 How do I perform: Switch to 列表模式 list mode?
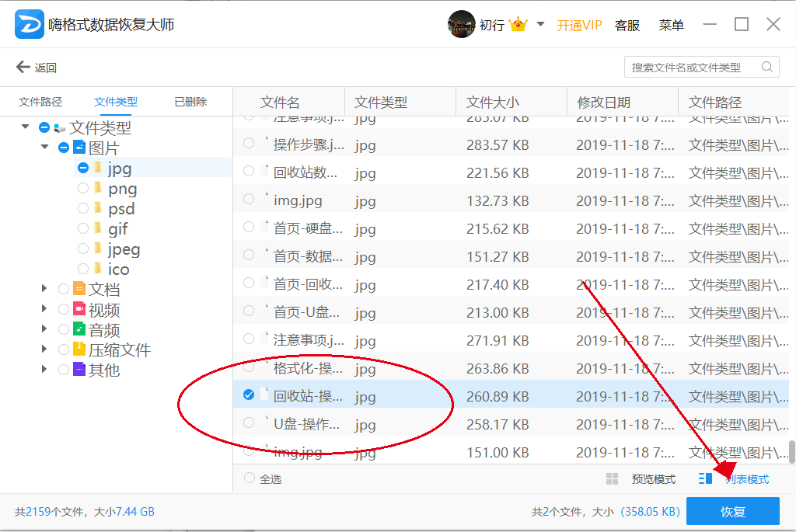[x=747, y=479]
